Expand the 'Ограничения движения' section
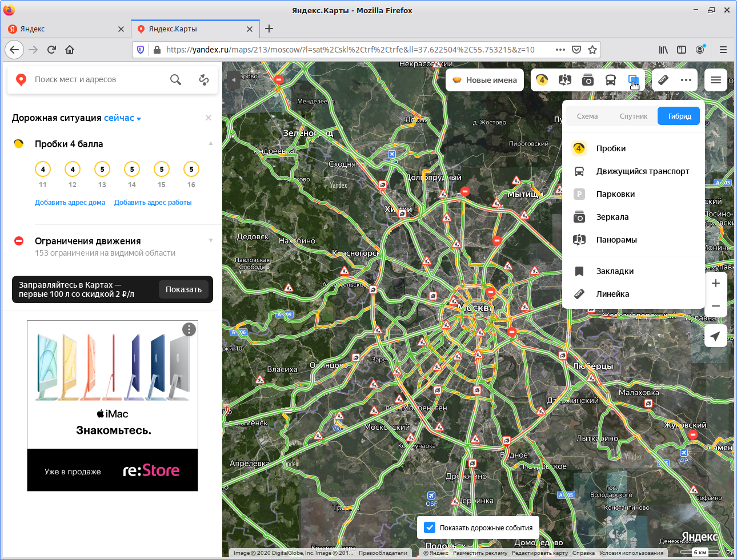 point(211,240)
